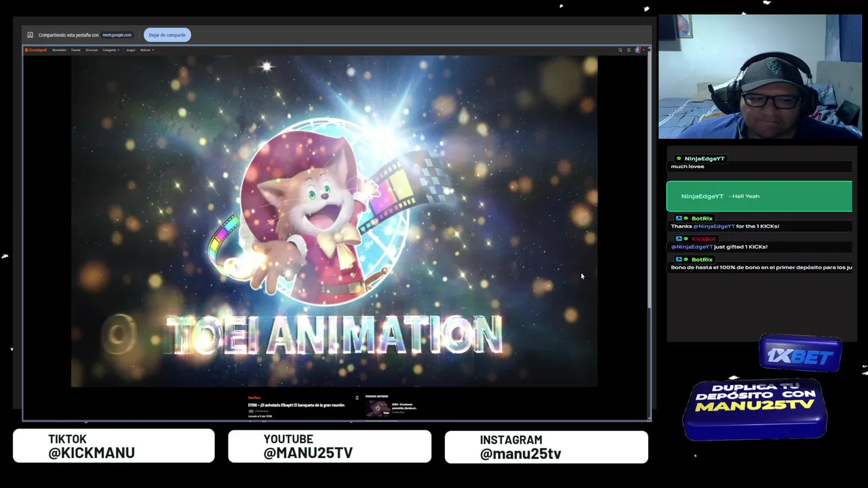Image resolution: width=868 pixels, height=488 pixels.
Task: Open the Episodio Anterior thumbnail
Action: (x=378, y=407)
